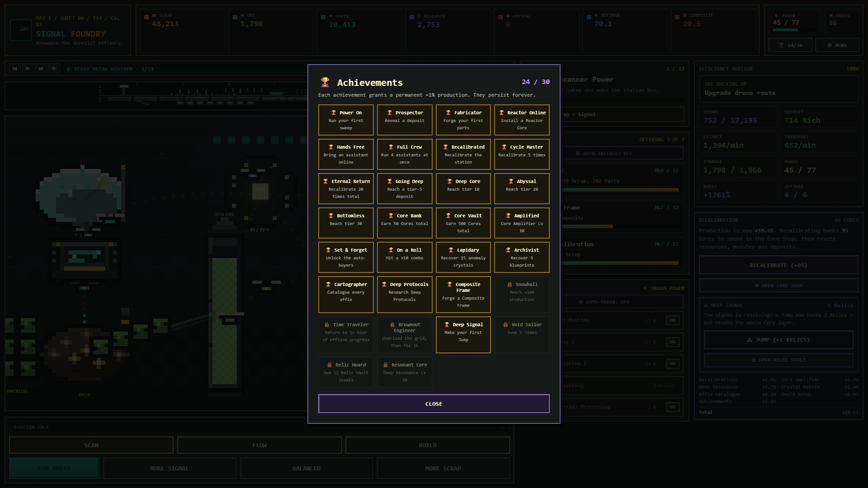
Task: Click the lock icon on Brownout Engineer
Action: pyautogui.click(x=392, y=324)
